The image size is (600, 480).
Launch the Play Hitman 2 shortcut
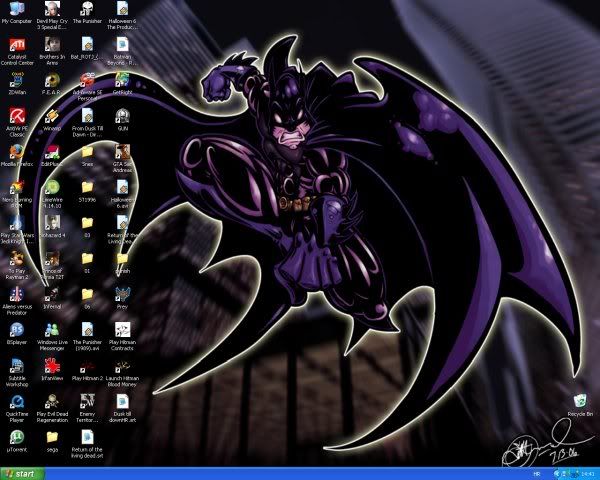[x=87, y=369]
